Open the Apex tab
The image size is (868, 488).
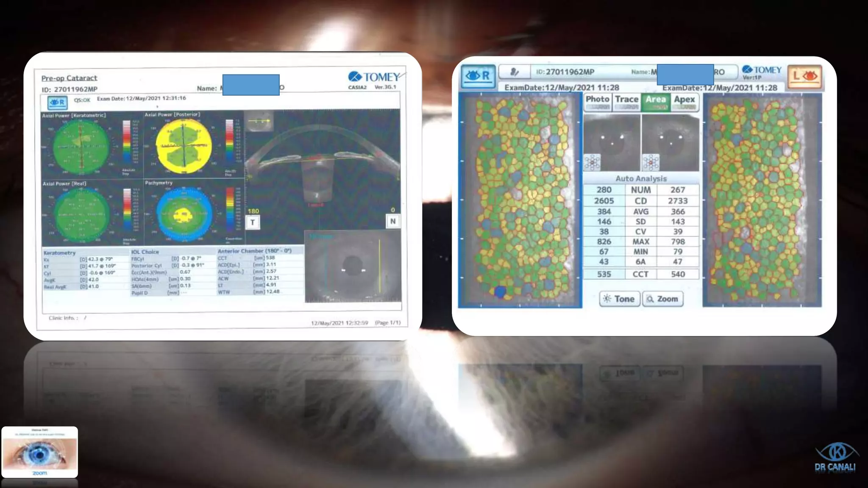click(x=684, y=102)
